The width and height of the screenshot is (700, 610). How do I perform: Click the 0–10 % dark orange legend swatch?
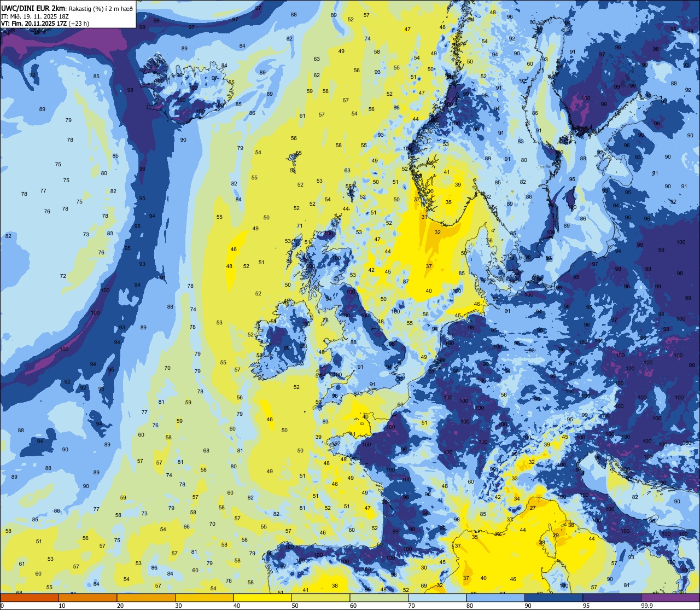tap(30, 597)
